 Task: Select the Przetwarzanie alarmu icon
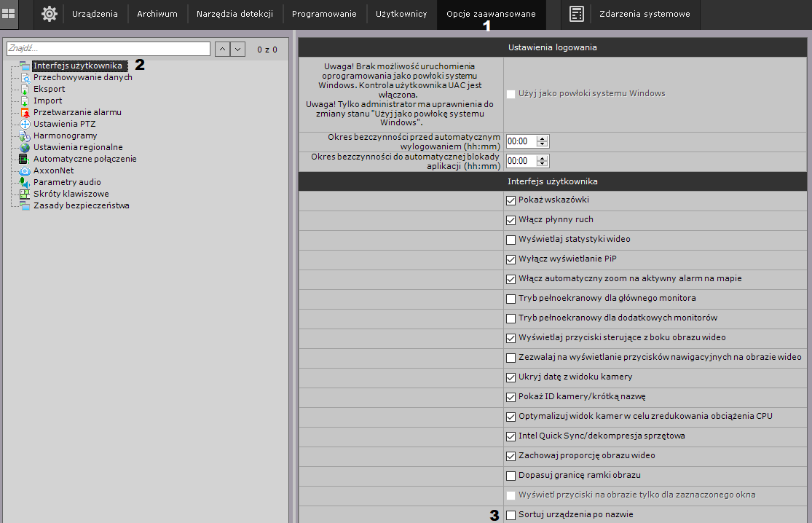25,112
